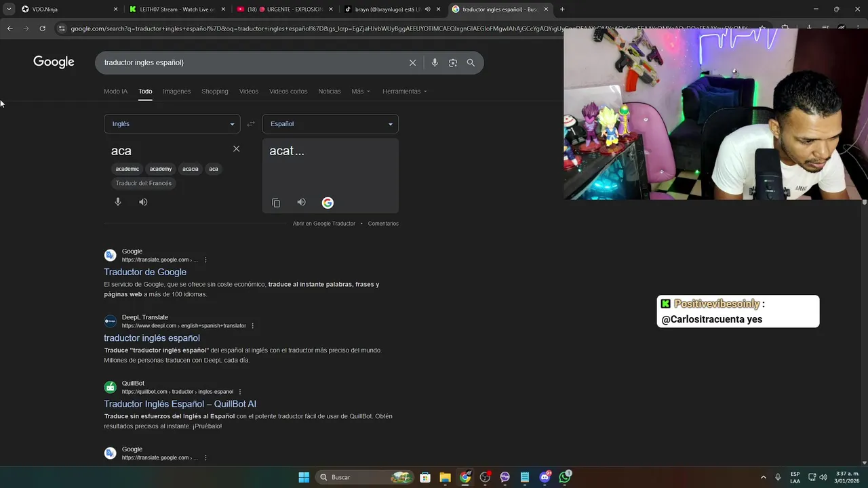Choose the 'acacia' suggestion chip

coord(191,169)
